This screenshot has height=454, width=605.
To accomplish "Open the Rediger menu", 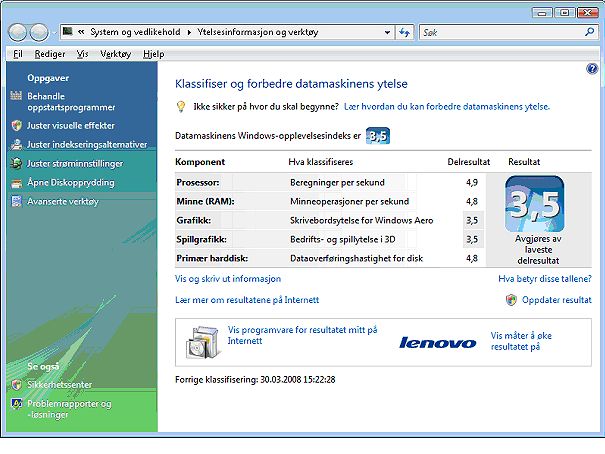I will click(x=50, y=54).
